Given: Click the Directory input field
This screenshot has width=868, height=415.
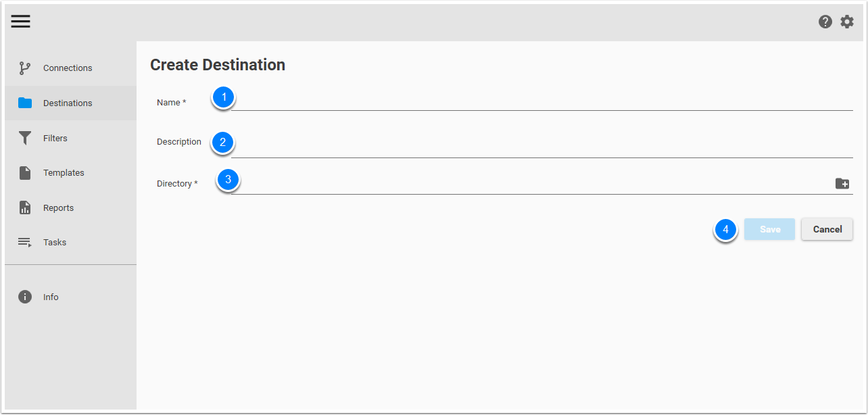Looking at the screenshot, I should pos(527,184).
